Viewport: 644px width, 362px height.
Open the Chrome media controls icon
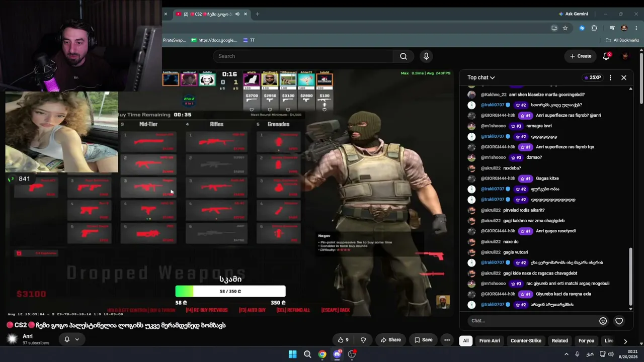[612, 28]
